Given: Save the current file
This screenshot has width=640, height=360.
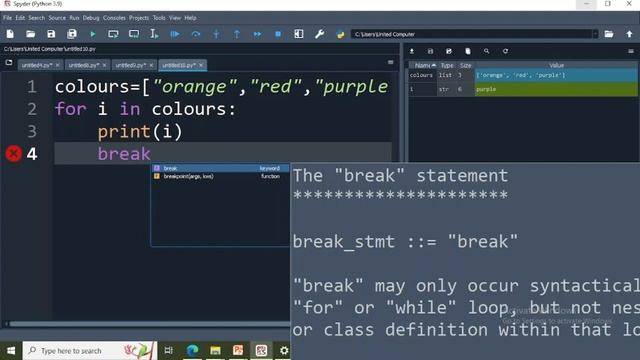Looking at the screenshot, I should coord(51,34).
